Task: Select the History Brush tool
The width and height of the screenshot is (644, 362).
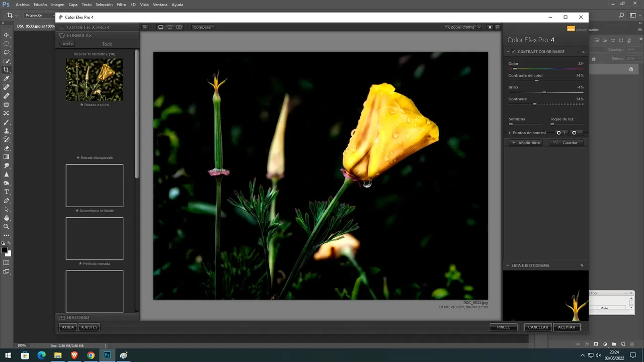Action: [x=7, y=139]
